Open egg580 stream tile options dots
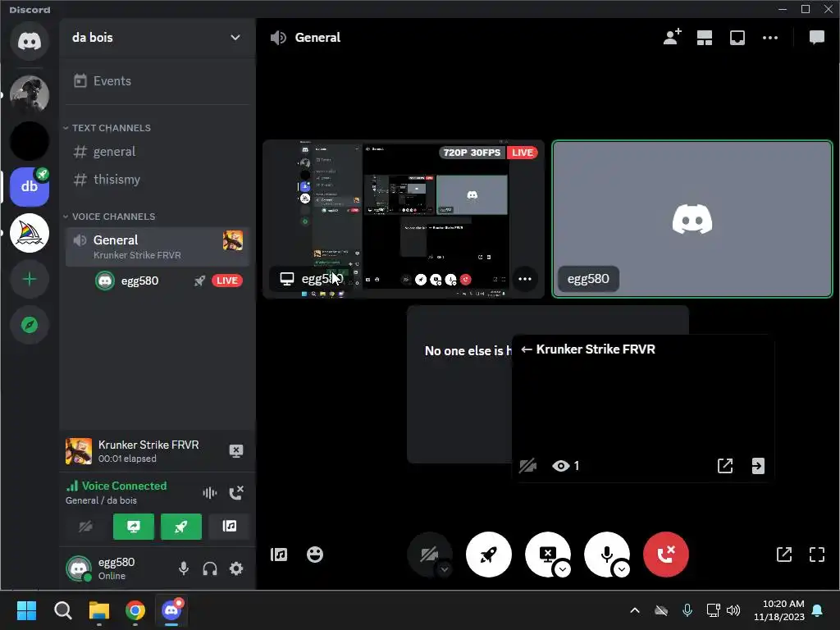840x630 pixels. point(524,279)
